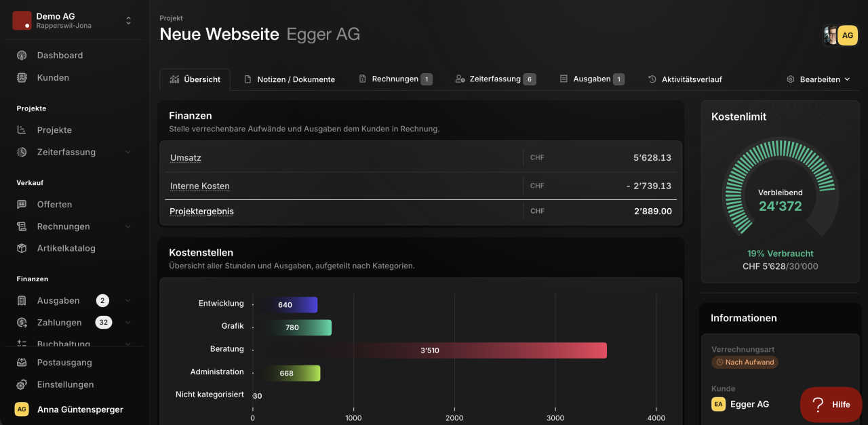
Task: Expand the Ausgaben sidebar submenu
Action: tap(128, 300)
